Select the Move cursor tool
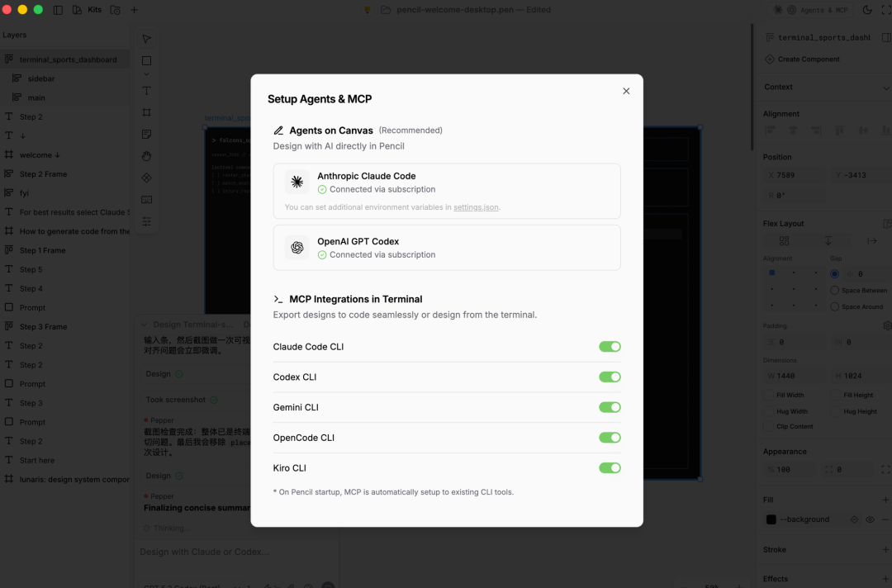Screen dimensions: 892x588 tap(146, 39)
